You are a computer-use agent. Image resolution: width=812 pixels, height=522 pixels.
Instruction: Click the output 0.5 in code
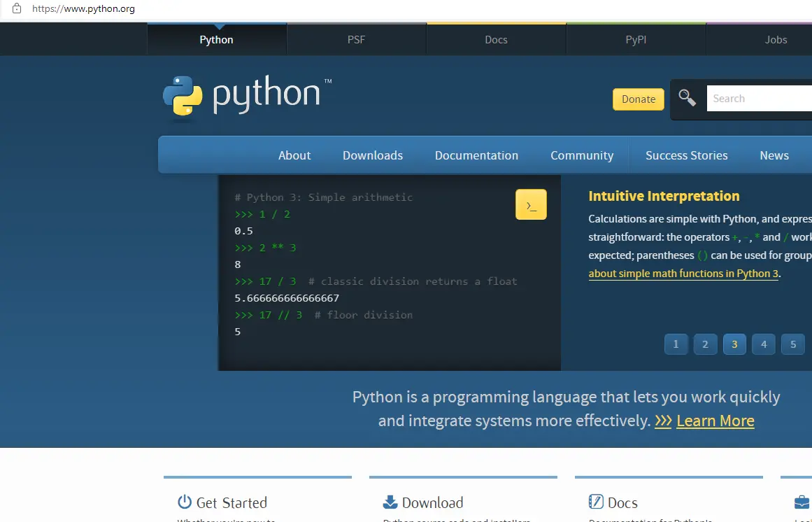tap(244, 231)
